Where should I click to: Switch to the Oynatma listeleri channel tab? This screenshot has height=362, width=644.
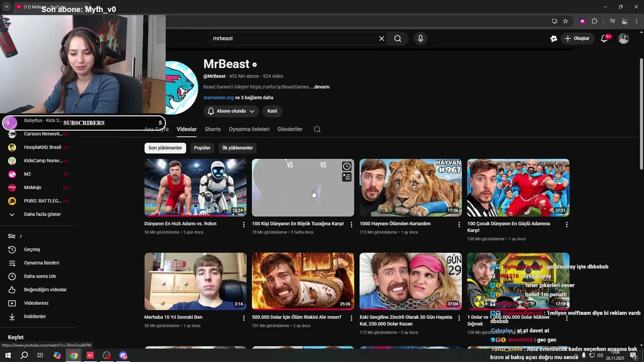[249, 129]
